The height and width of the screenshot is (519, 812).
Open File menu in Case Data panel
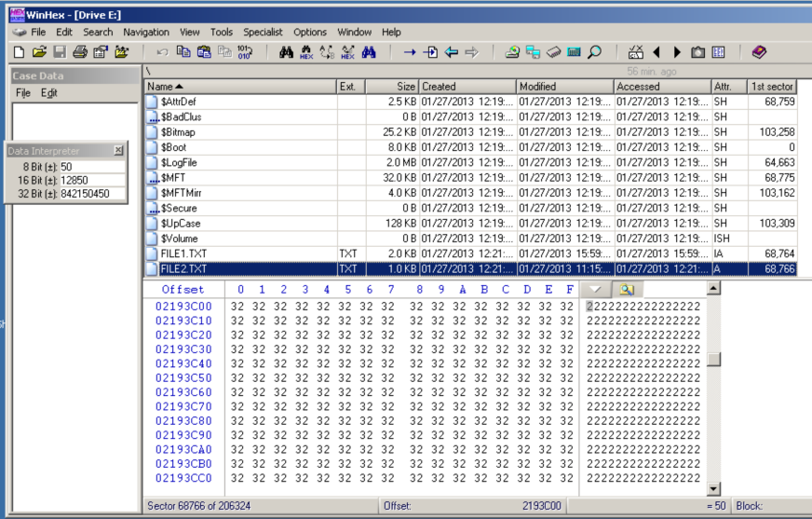(x=22, y=93)
